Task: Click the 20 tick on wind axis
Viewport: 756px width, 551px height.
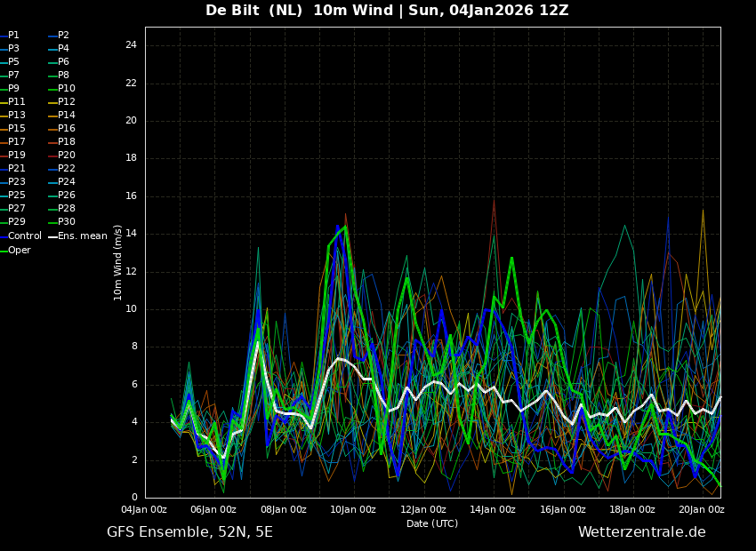Action: point(131,121)
